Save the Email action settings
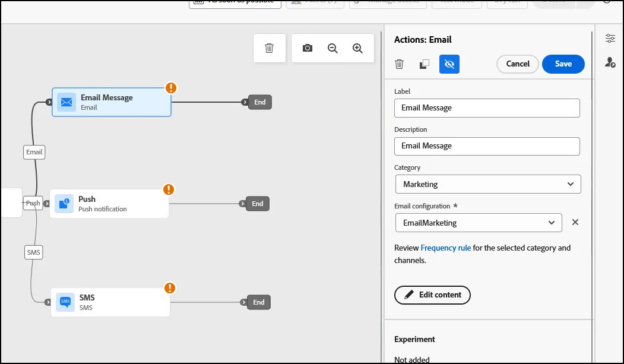The width and height of the screenshot is (624, 364). point(563,64)
